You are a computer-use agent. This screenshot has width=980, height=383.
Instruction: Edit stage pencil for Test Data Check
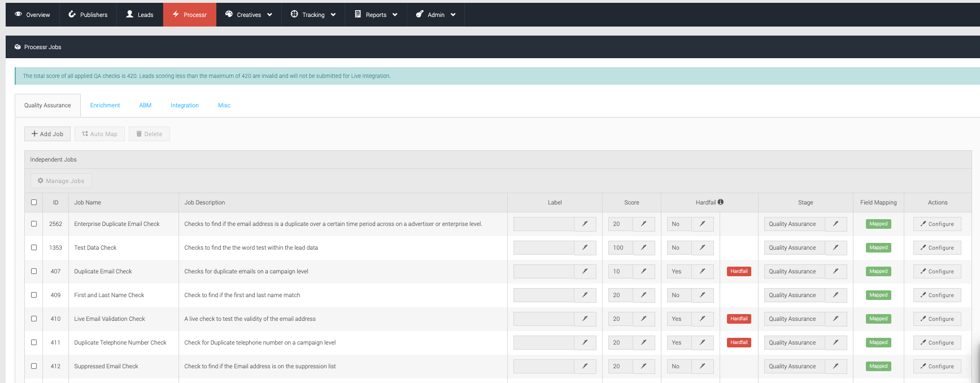pos(836,248)
